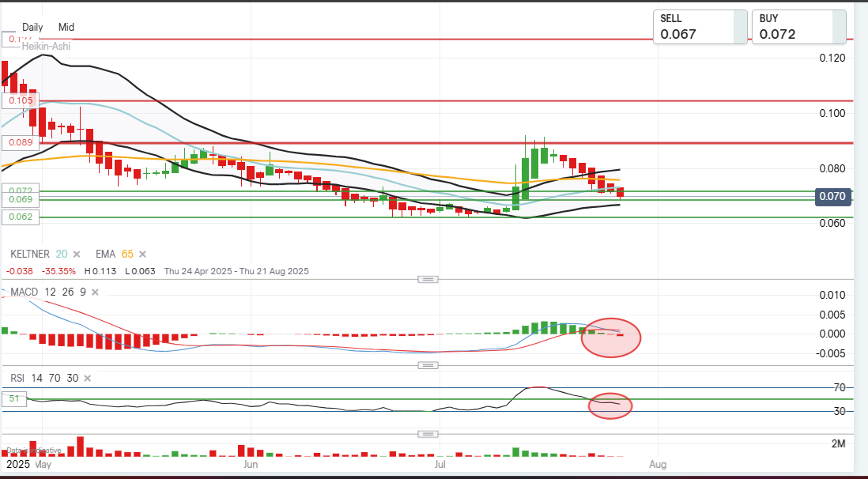Click the resize handle above the RSI panel
Image resolution: width=868 pixels, height=479 pixels.
point(428,365)
